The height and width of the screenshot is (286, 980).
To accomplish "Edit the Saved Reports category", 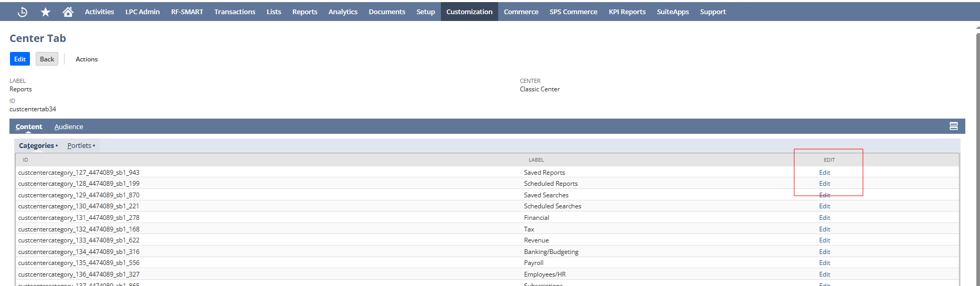I will point(824,173).
